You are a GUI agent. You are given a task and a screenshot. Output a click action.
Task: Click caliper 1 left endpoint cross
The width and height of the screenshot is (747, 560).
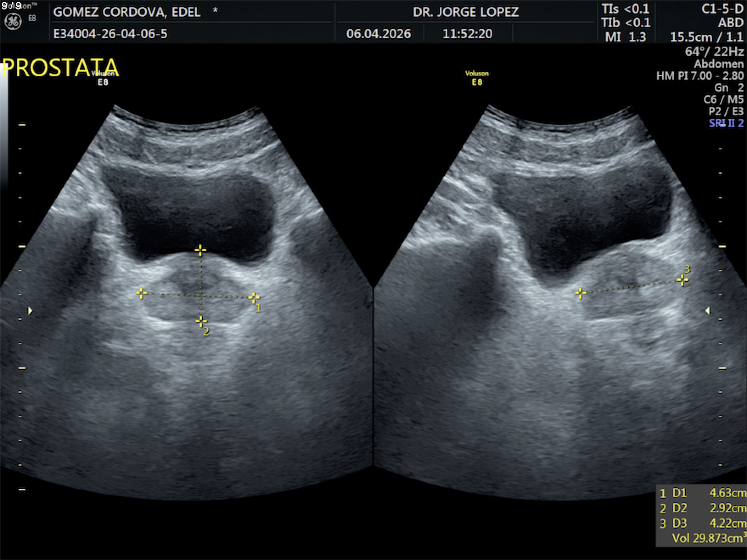[141, 293]
